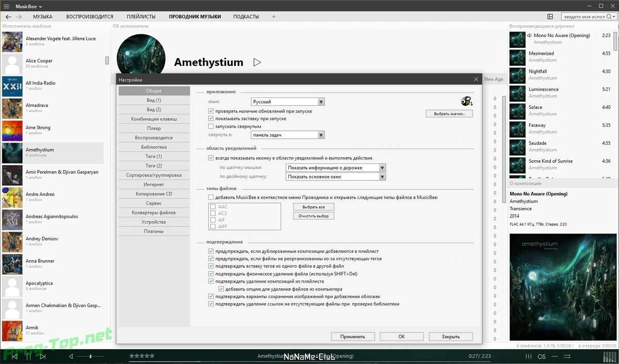Screen dimensions: 619x364
Task: Switch to the МУЗЫКА tab
Action: coord(43,16)
